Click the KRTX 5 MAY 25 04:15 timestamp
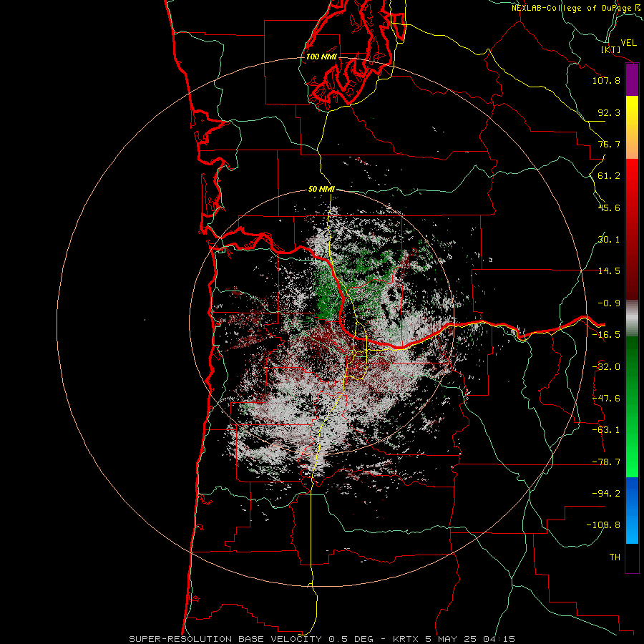 point(454,639)
